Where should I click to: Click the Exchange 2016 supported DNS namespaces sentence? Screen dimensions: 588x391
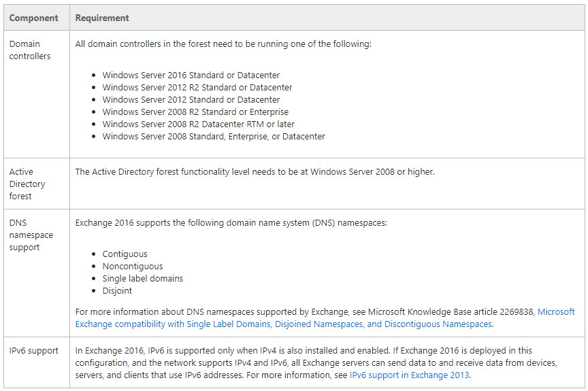point(231,223)
